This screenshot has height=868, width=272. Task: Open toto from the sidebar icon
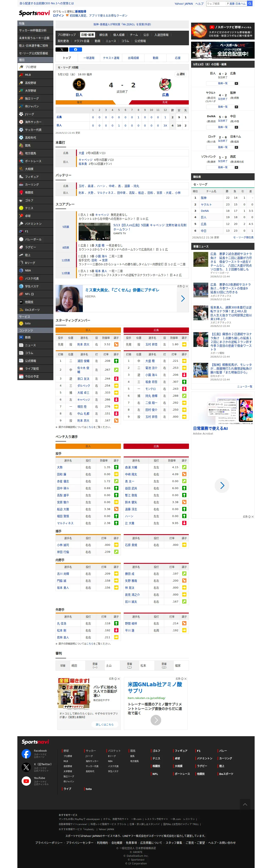(21, 323)
